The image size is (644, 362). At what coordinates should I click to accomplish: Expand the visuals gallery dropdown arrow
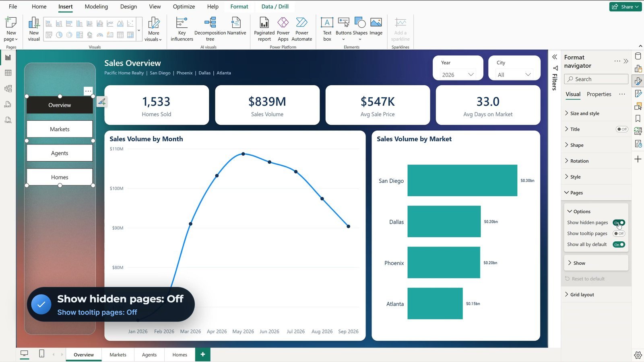(x=139, y=30)
